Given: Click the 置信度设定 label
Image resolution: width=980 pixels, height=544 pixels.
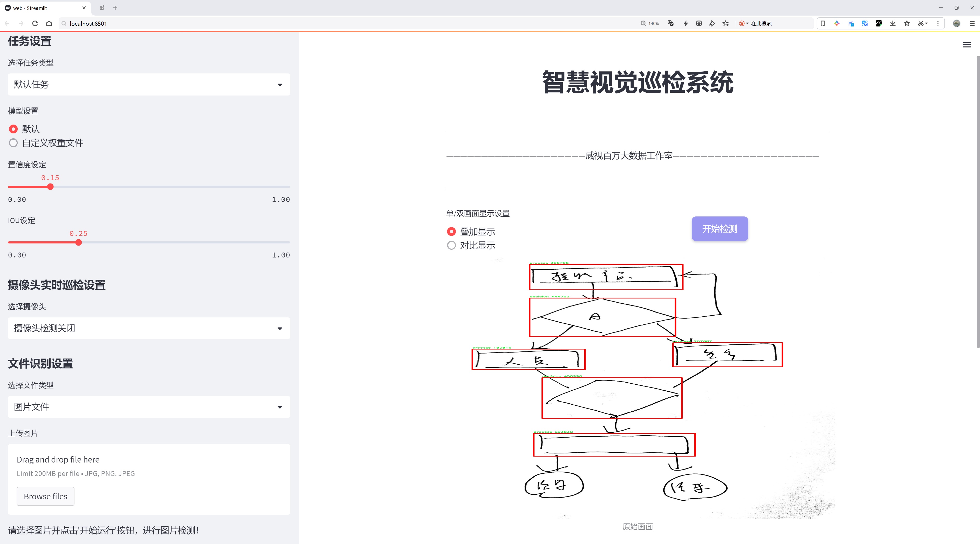Looking at the screenshot, I should coord(27,165).
